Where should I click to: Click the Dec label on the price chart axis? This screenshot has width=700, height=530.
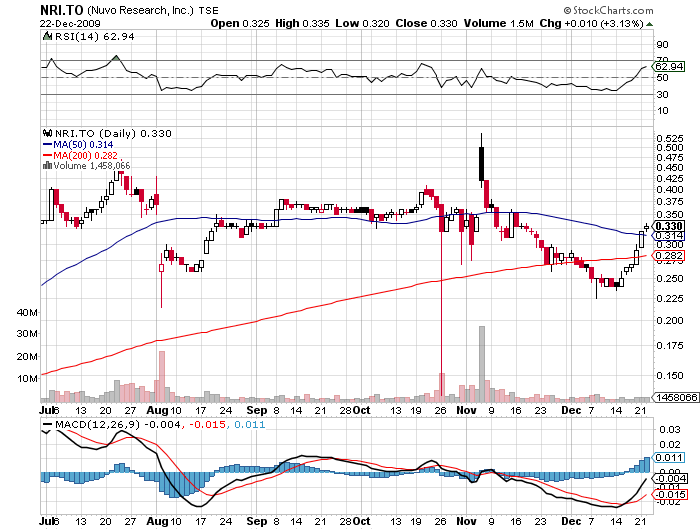click(571, 410)
